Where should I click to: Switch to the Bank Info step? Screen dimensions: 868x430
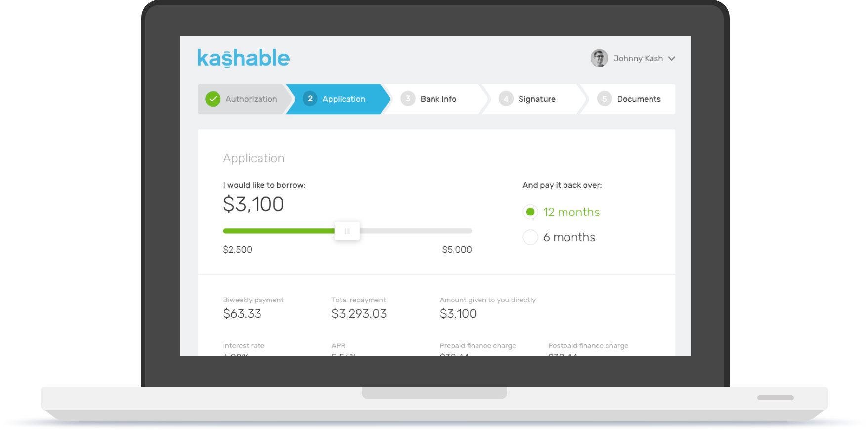point(438,99)
